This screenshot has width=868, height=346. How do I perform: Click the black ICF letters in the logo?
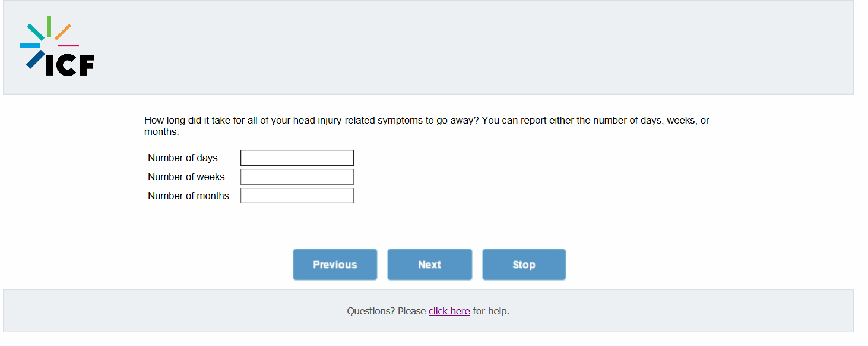(x=70, y=65)
